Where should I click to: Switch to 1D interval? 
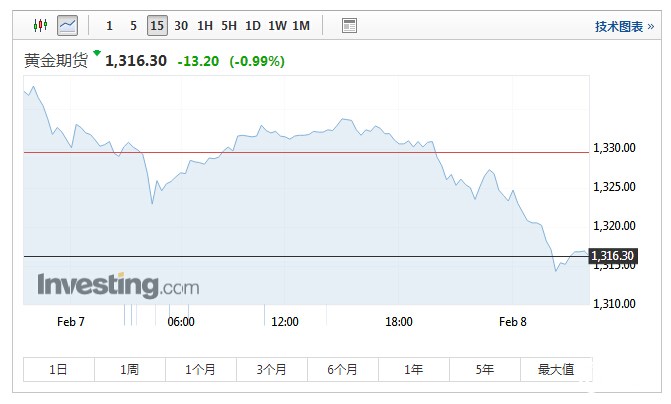(x=253, y=25)
